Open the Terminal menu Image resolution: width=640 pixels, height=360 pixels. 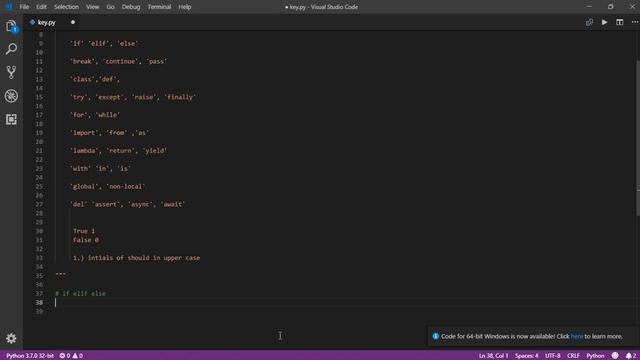[159, 7]
